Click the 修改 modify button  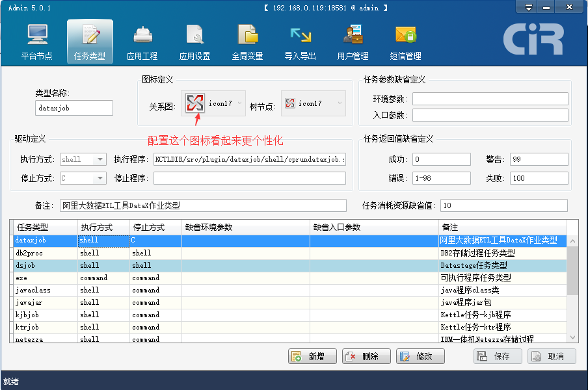click(x=420, y=356)
